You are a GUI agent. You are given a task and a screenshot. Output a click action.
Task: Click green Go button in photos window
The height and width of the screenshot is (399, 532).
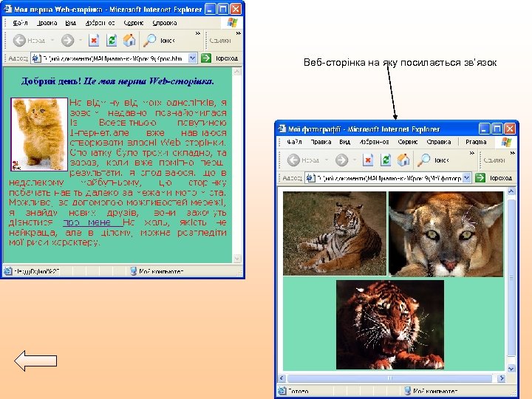pos(480,177)
